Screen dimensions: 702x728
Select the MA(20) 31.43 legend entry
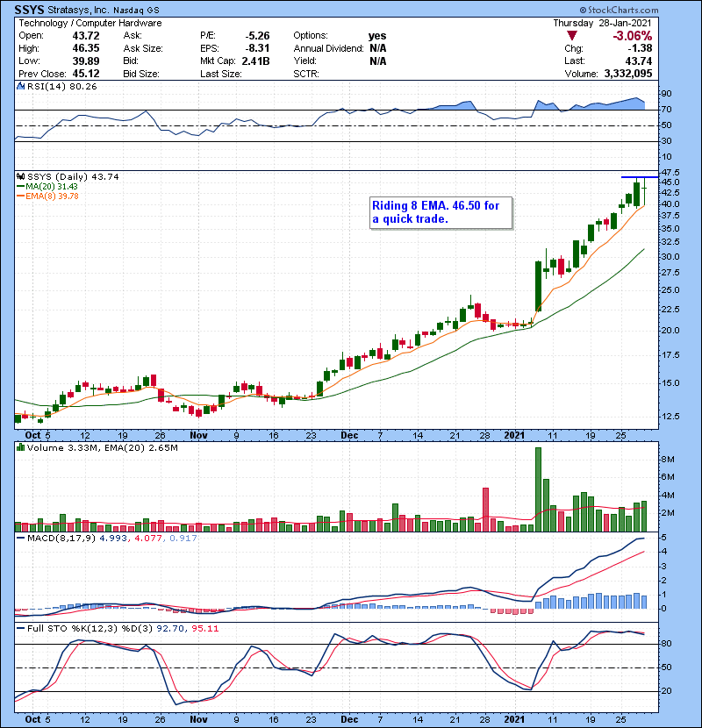click(x=47, y=186)
